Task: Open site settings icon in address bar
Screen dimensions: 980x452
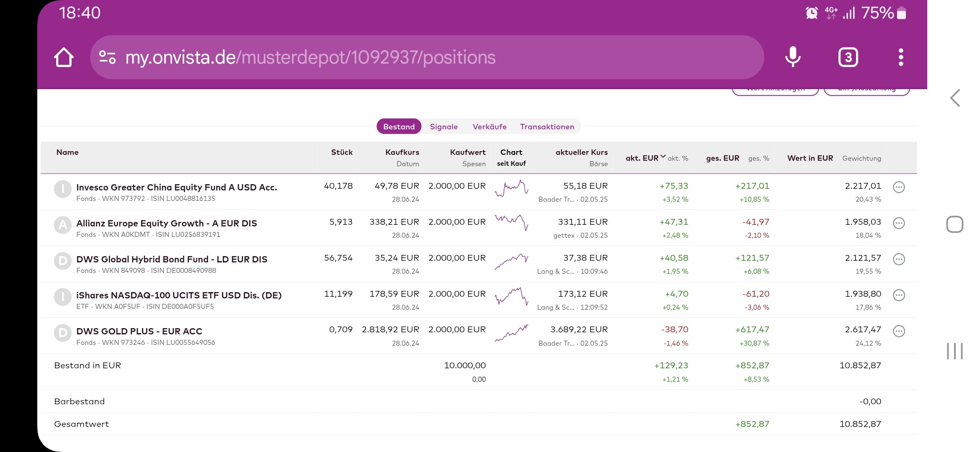Action: pos(107,57)
